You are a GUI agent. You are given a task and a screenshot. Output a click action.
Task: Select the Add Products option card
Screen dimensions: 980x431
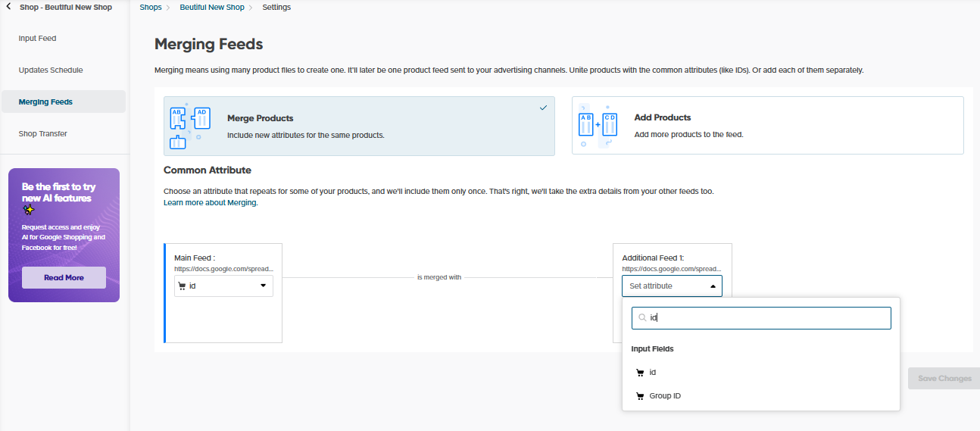coord(767,126)
